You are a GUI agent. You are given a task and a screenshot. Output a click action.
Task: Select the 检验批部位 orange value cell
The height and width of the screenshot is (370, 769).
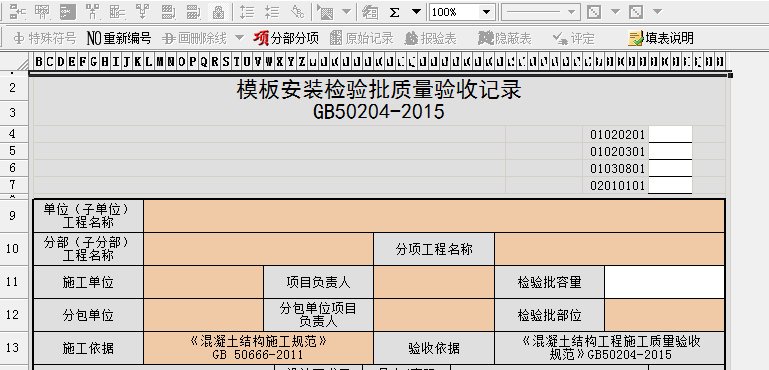(x=665, y=315)
